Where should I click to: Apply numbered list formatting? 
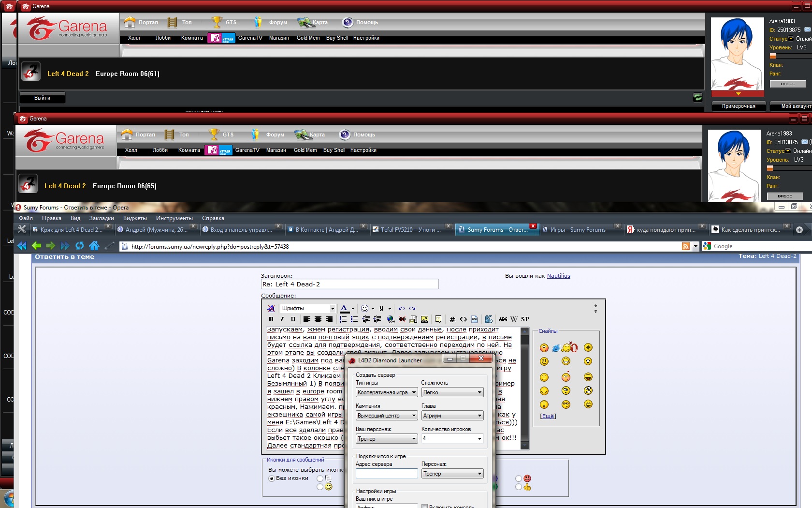point(343,319)
